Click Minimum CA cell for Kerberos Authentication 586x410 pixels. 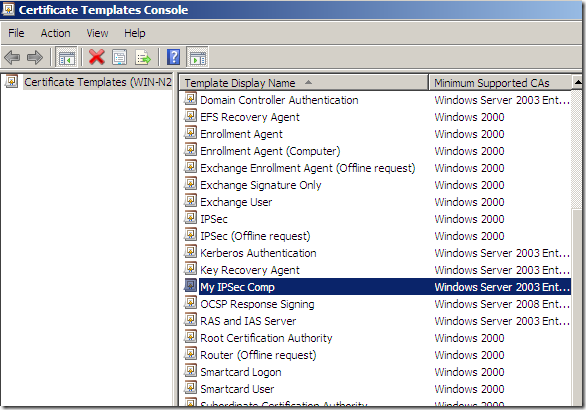[x=502, y=253]
